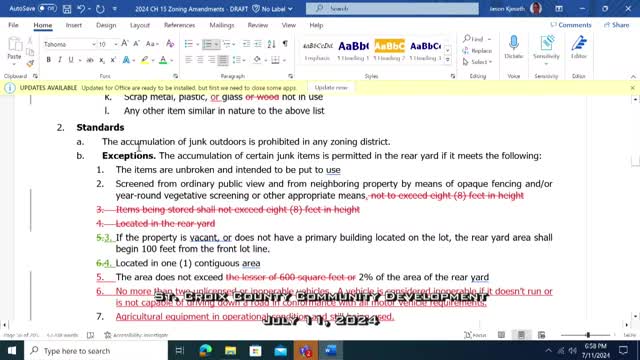Viewport: 640px width, 360px height.
Task: Apply the red font color
Action: 163,60
